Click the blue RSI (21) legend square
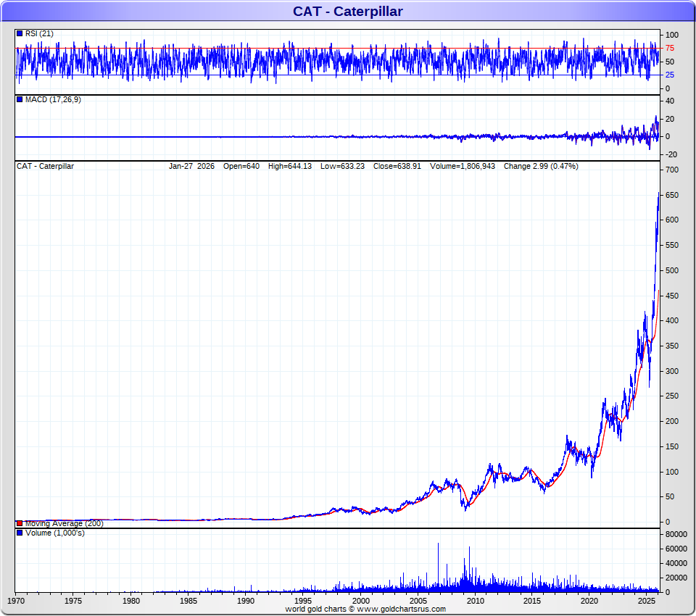 (x=20, y=33)
